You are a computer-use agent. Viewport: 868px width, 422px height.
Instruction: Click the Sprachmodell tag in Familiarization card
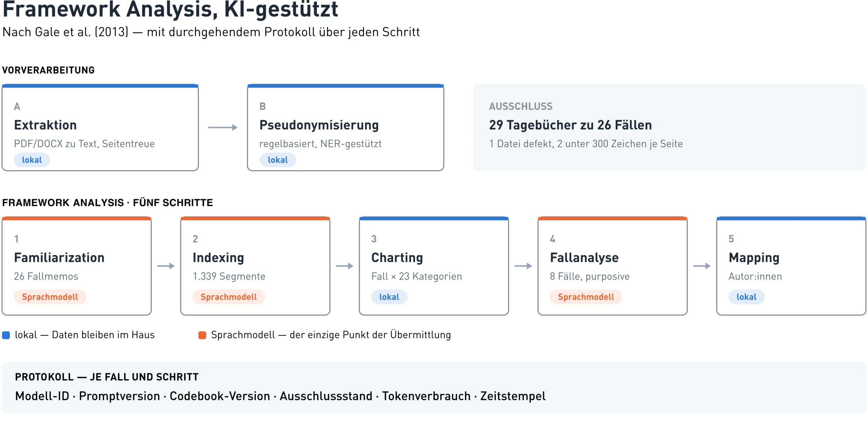click(50, 297)
